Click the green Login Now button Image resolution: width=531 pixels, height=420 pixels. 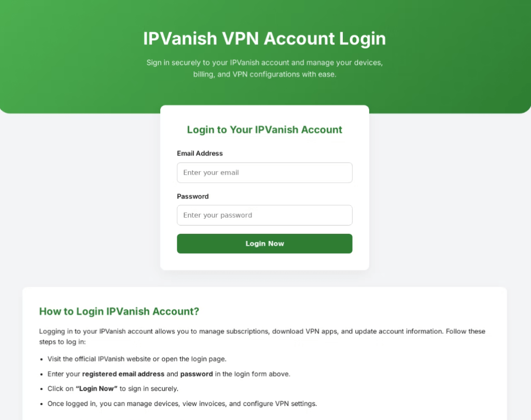264,244
